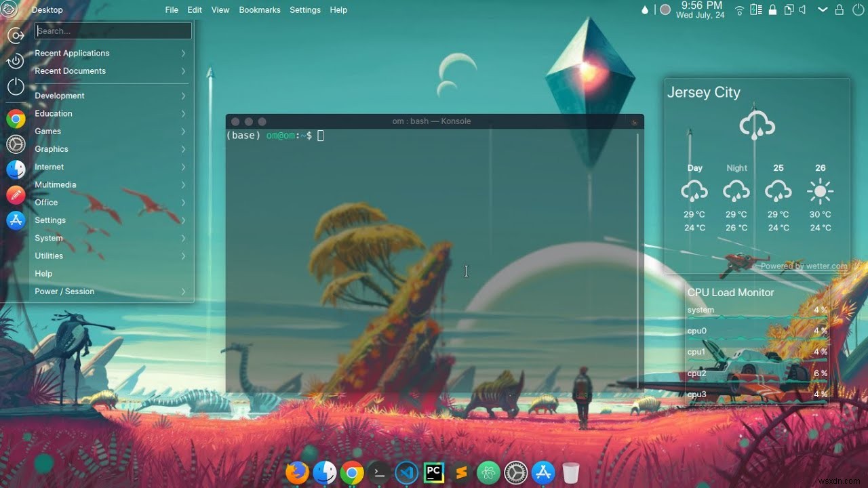Open Sublime Text from the dock
This screenshot has width=868, height=488.
click(460, 472)
